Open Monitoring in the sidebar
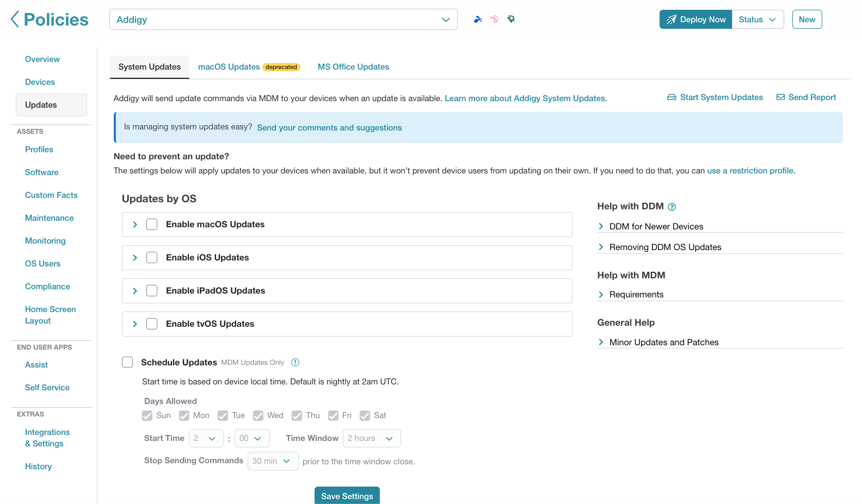Screen dimensions: 862x504 pyautogui.click(x=45, y=241)
